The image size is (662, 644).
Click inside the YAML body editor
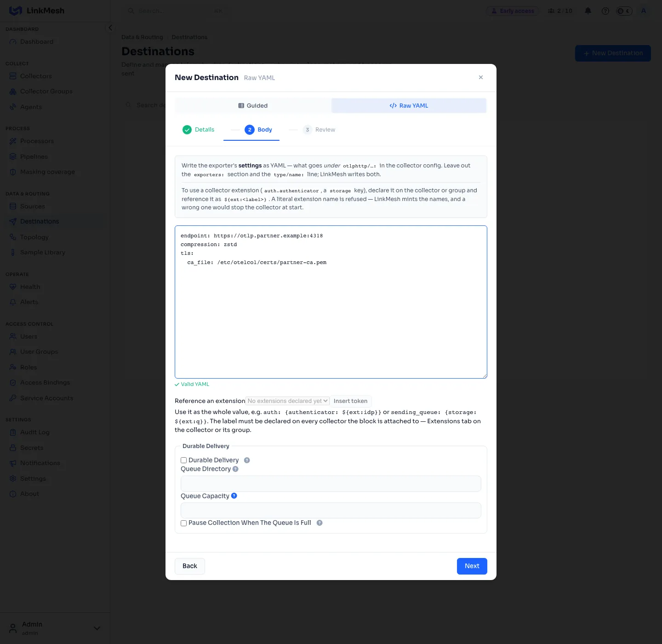[x=331, y=302]
